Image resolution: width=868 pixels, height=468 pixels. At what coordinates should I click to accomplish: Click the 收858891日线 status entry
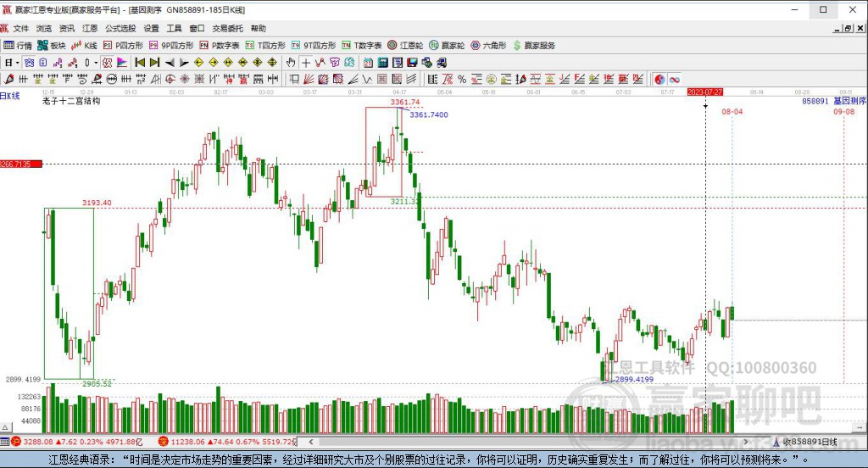(x=805, y=442)
